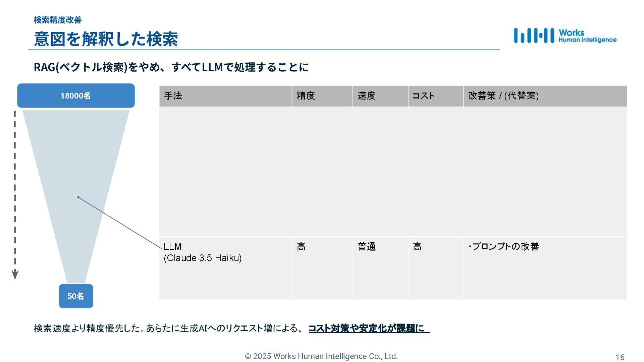Click the copyright footer text
644x362 pixels.
pyautogui.click(x=321, y=356)
